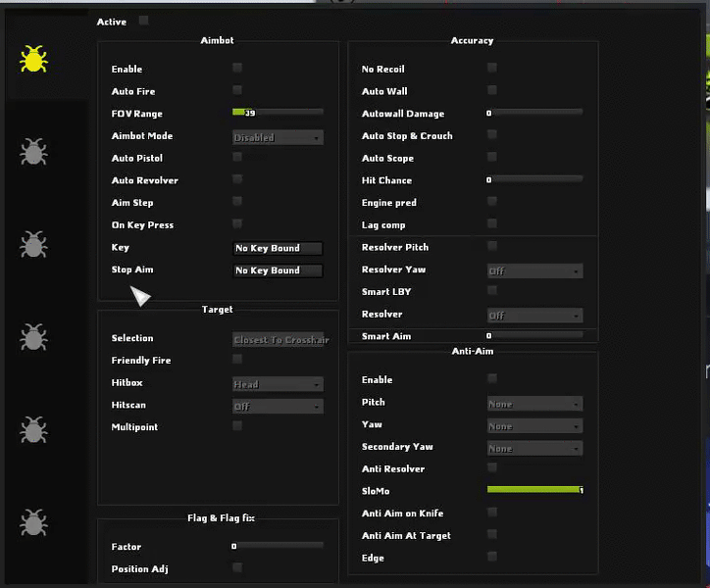Open the Aimbot Mode dropdown

pos(278,137)
